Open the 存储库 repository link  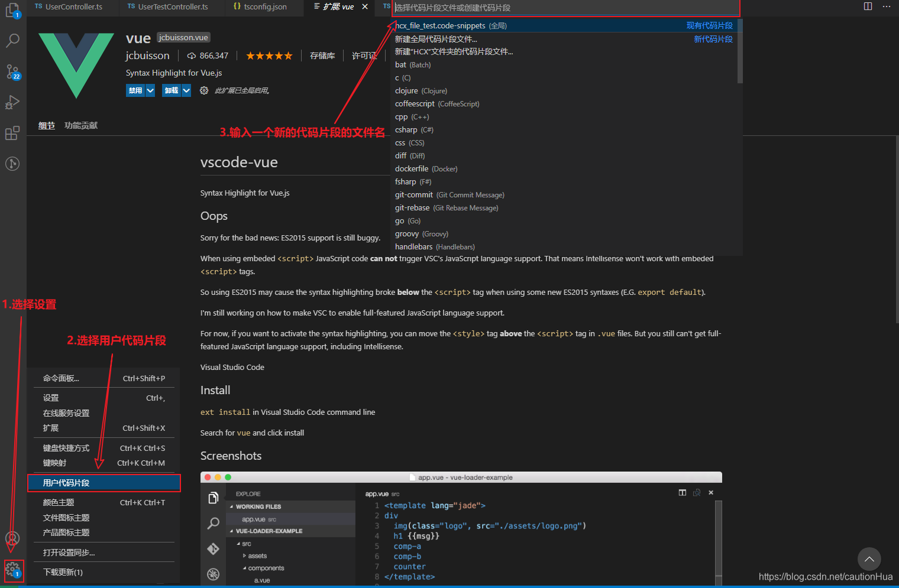(322, 56)
